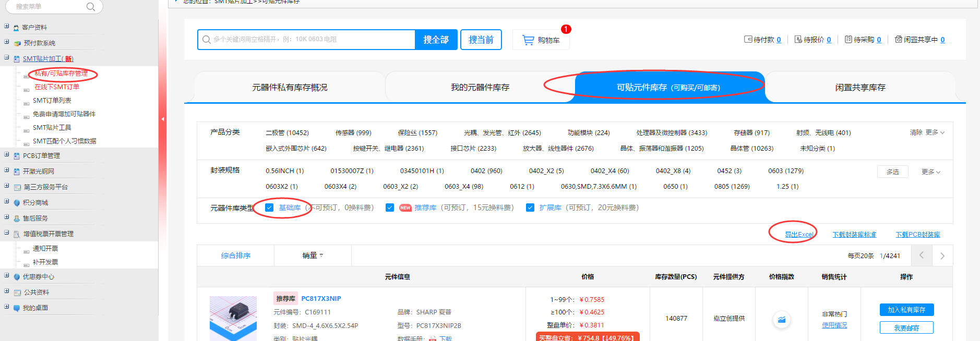Click the 待采购 list icon
980x341 pixels.
tap(848, 40)
